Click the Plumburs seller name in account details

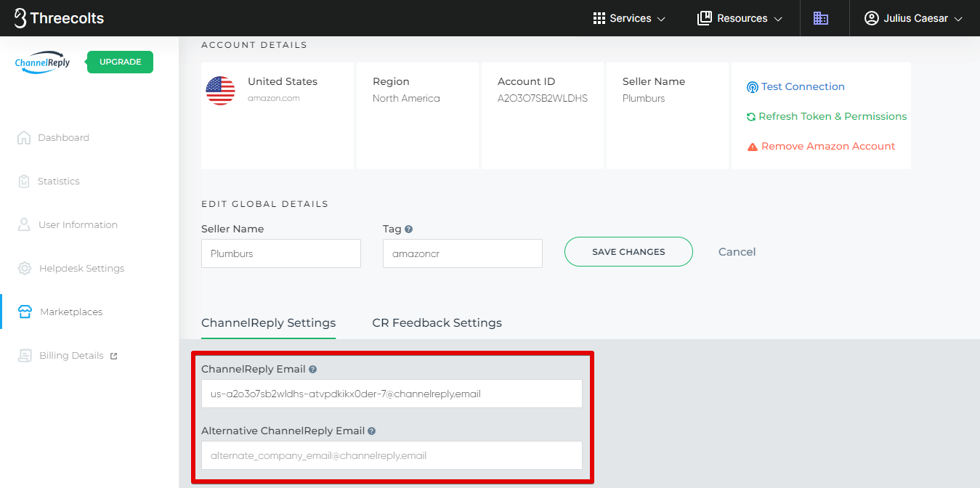pyautogui.click(x=644, y=98)
